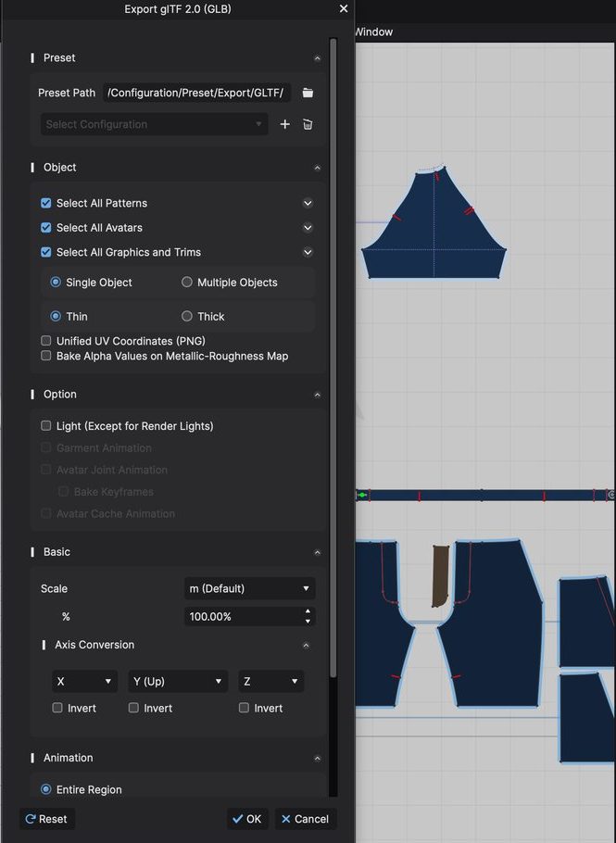Increase scale percentage with up arrow
The height and width of the screenshot is (843, 616).
coord(308,611)
